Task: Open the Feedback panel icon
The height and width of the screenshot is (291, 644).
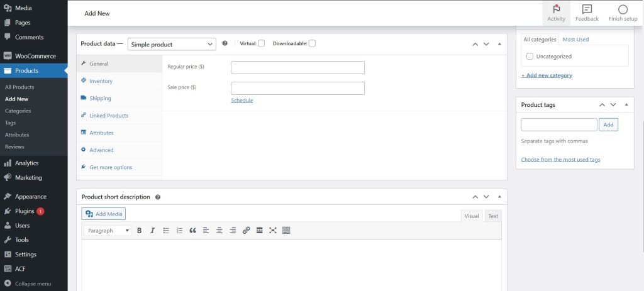Action: (x=587, y=9)
